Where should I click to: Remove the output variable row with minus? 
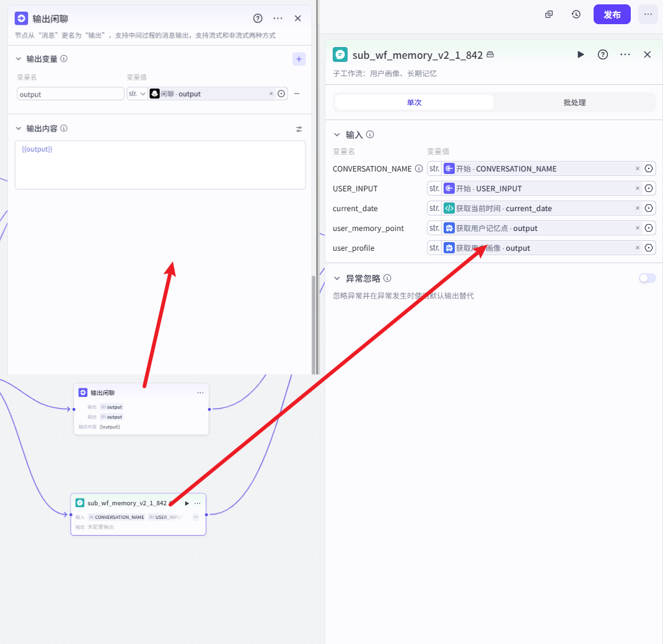tap(297, 94)
